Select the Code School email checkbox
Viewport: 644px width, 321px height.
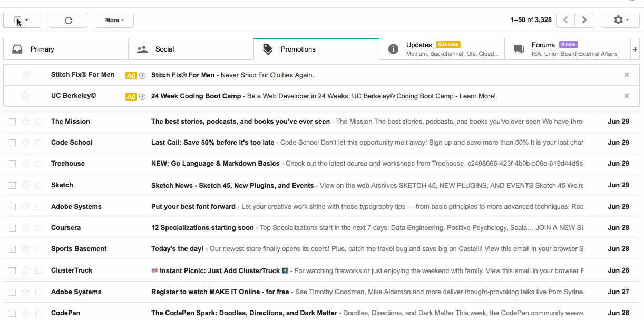(13, 143)
